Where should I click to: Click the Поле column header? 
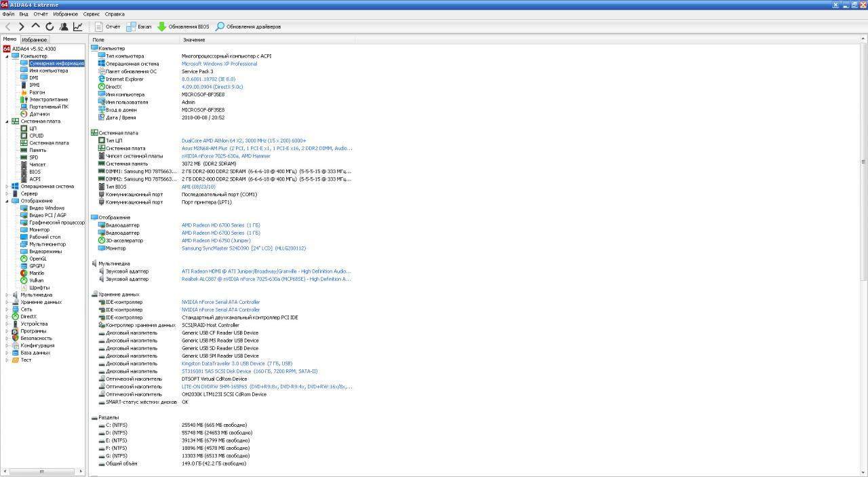point(134,40)
